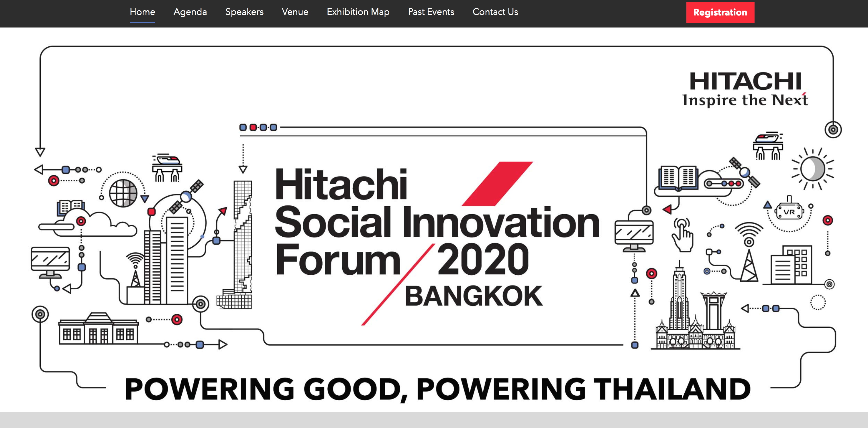Click the touch-finger hand illustration
Screen dimensions: 868x428
tap(682, 235)
